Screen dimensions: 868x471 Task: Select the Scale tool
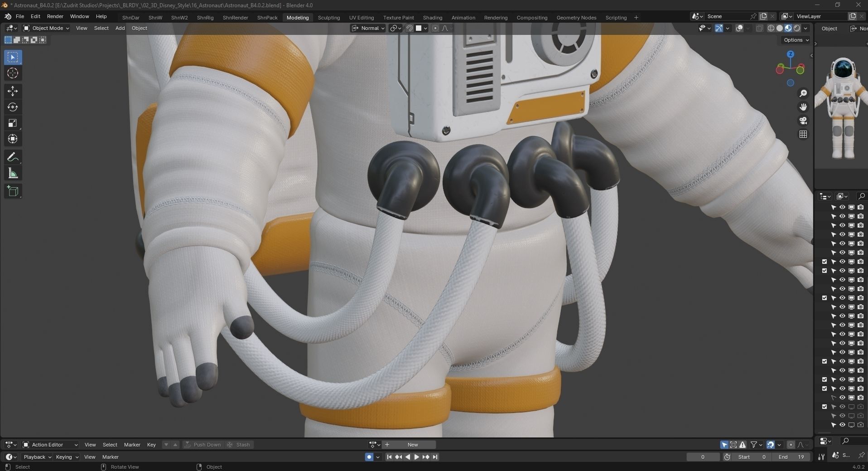[13, 123]
